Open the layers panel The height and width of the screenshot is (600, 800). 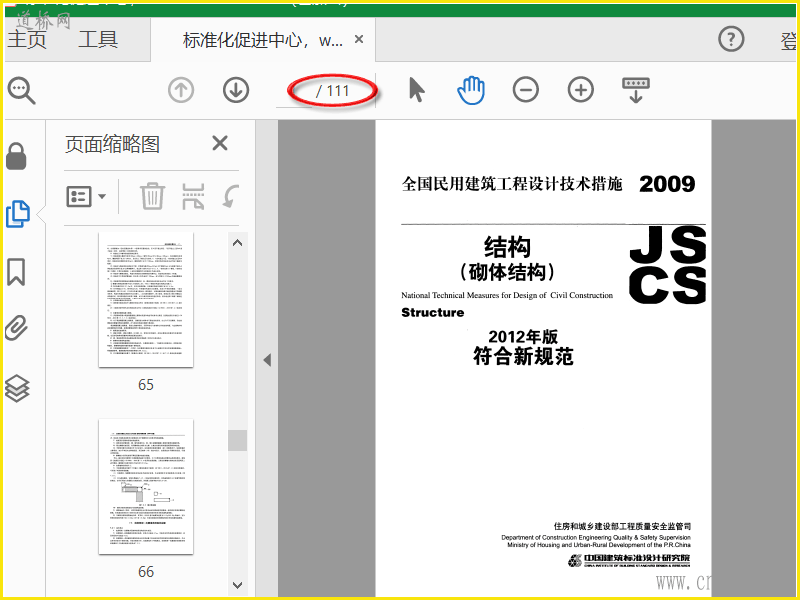coord(17,389)
